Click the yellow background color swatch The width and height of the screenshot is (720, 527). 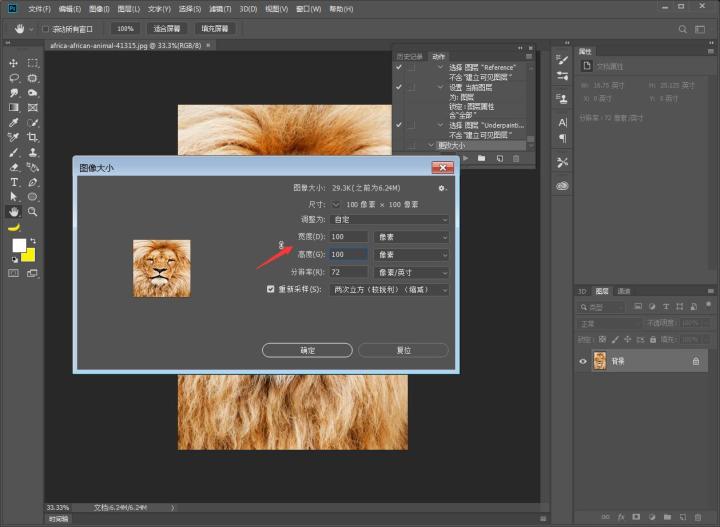click(x=28, y=255)
